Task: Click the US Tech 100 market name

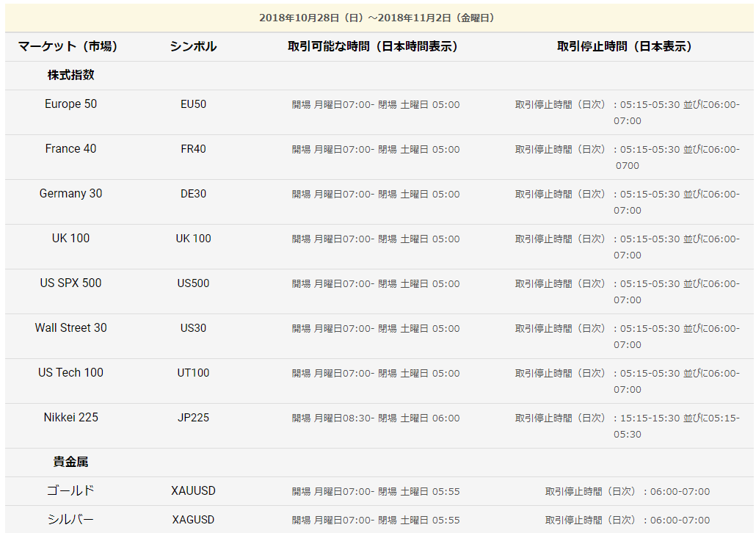Action: tap(71, 373)
